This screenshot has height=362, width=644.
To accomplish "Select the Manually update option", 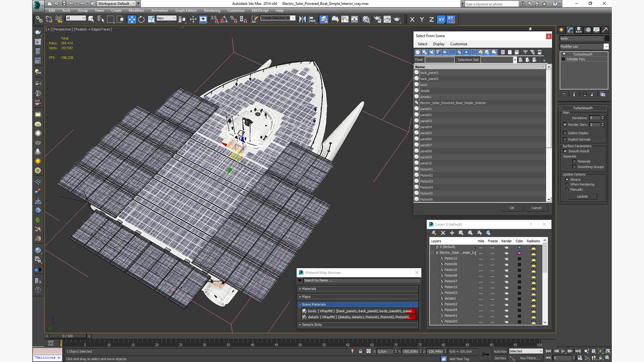I will click(567, 189).
